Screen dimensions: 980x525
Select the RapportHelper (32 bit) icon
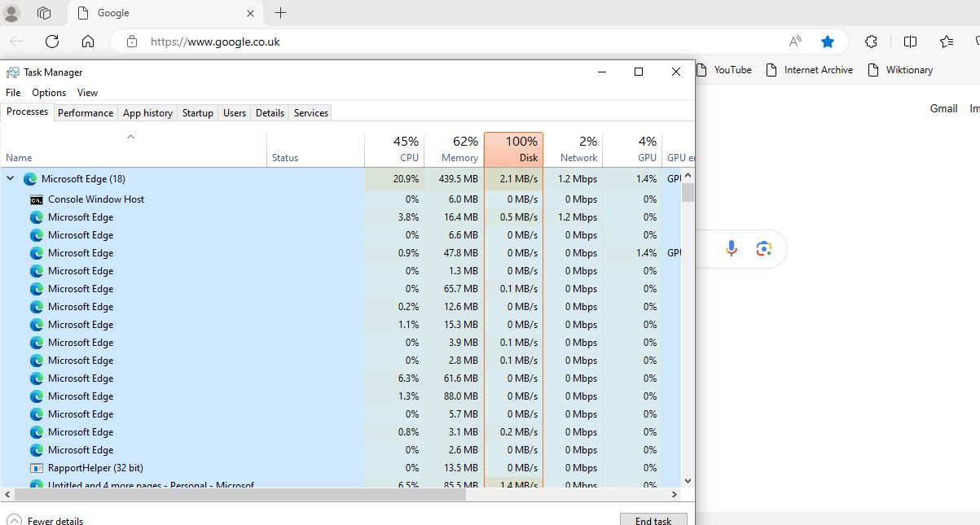click(x=37, y=468)
